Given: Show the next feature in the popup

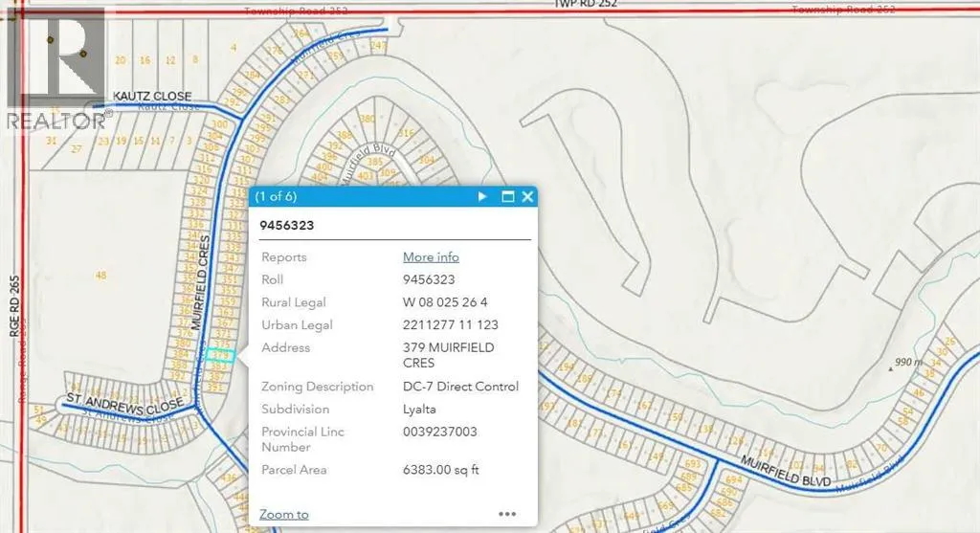Looking at the screenshot, I should [483, 197].
